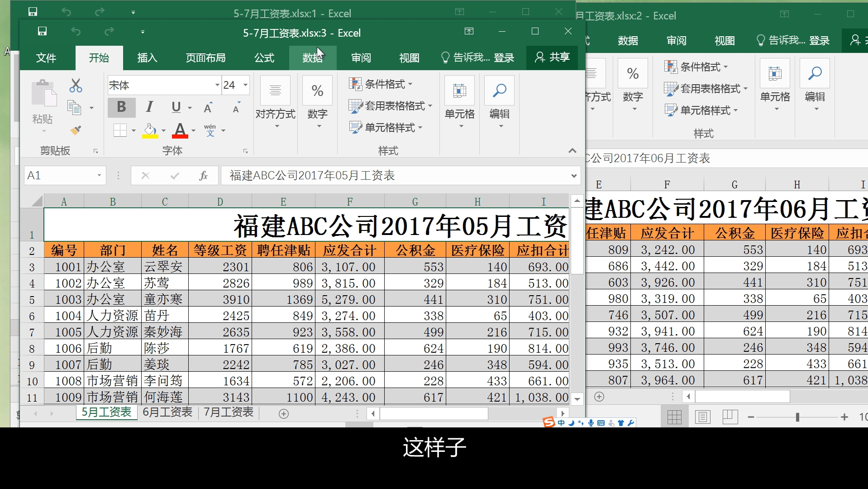Click the Name Box showing A1
This screenshot has width=868, height=489.
65,175
